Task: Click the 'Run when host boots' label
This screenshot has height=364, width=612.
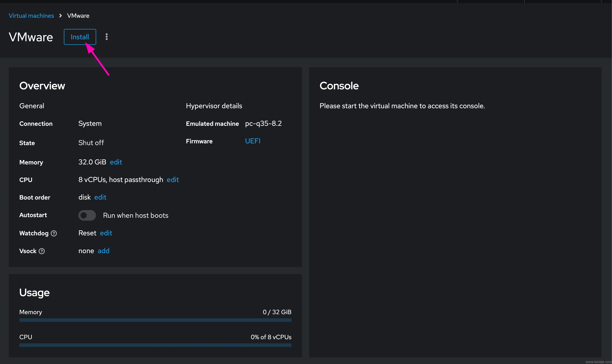Action: click(x=136, y=215)
